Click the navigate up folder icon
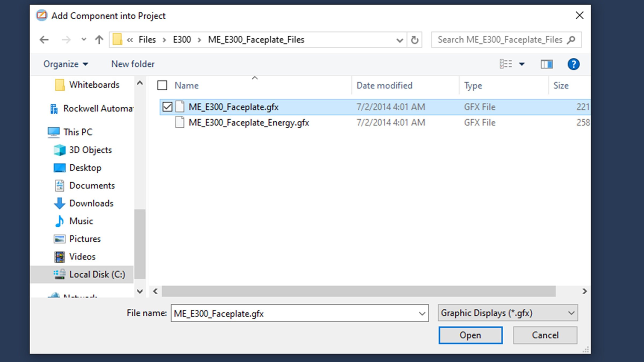 click(x=99, y=39)
